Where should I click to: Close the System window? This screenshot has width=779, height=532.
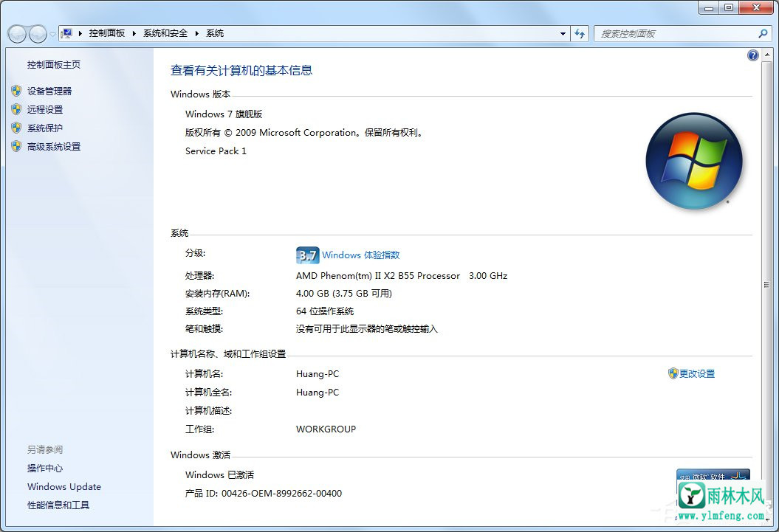coord(757,7)
